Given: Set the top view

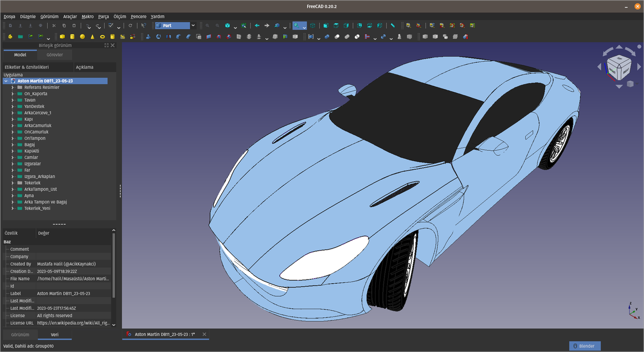Looking at the screenshot, I should 335,25.
